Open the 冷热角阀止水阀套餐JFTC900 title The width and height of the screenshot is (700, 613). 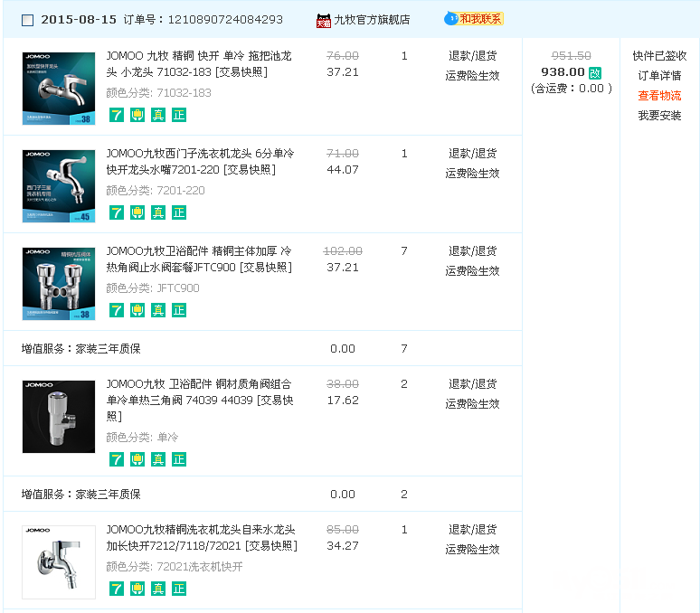point(199,259)
